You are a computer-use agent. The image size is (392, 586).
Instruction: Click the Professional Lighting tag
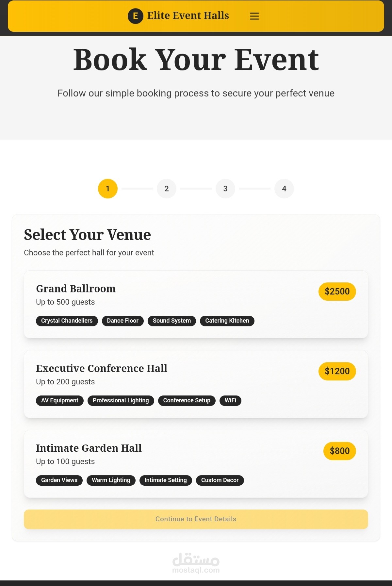tap(121, 401)
